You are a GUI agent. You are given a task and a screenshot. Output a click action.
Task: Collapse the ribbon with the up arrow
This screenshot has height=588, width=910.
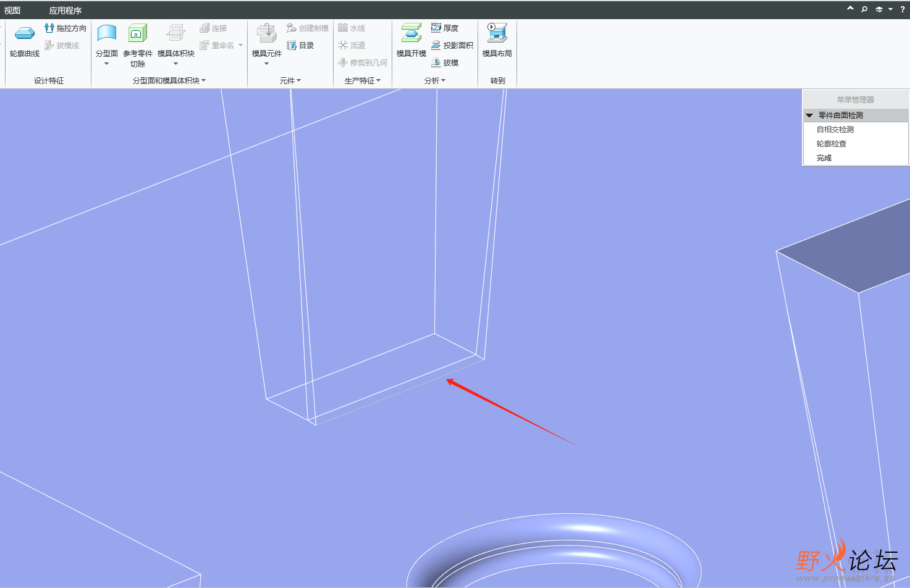(x=850, y=9)
